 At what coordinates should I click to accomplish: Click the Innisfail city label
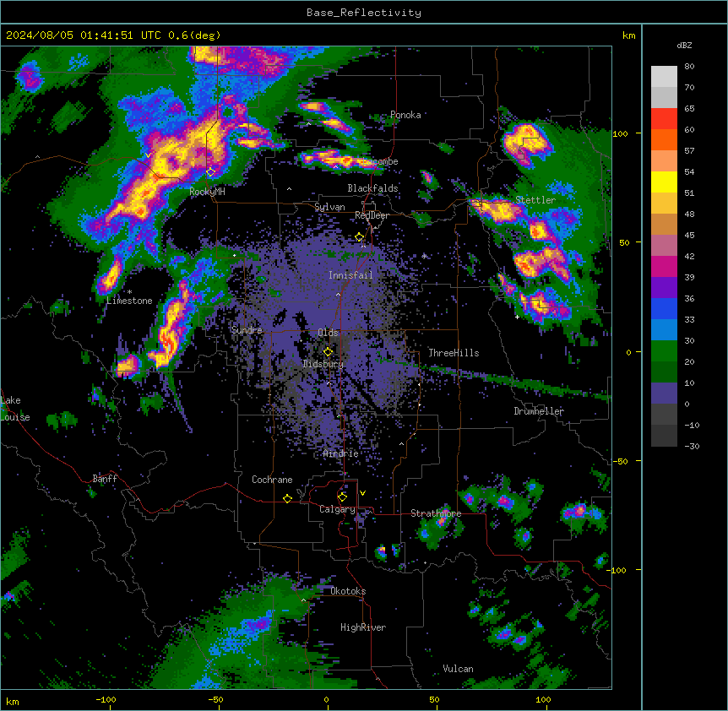[350, 275]
